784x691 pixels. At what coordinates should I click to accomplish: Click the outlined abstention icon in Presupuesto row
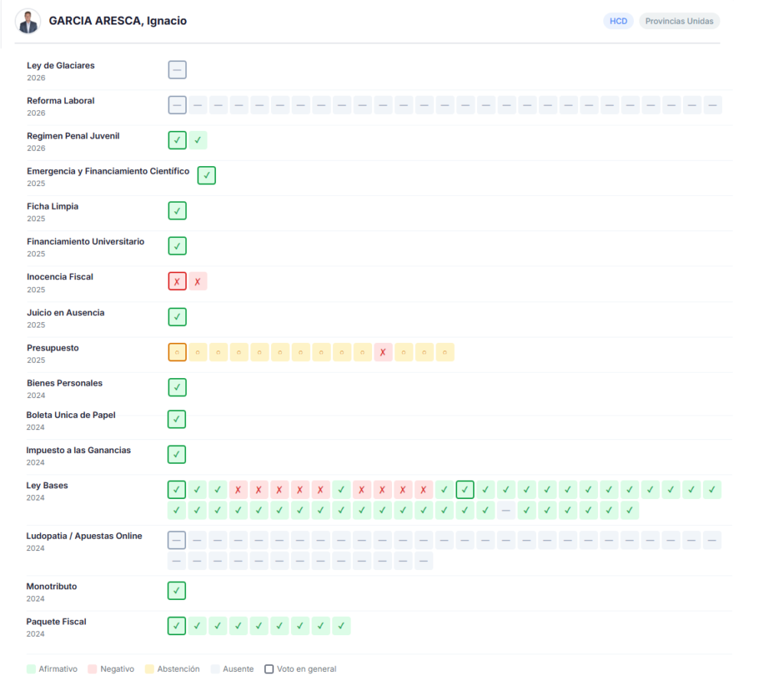[x=177, y=352]
